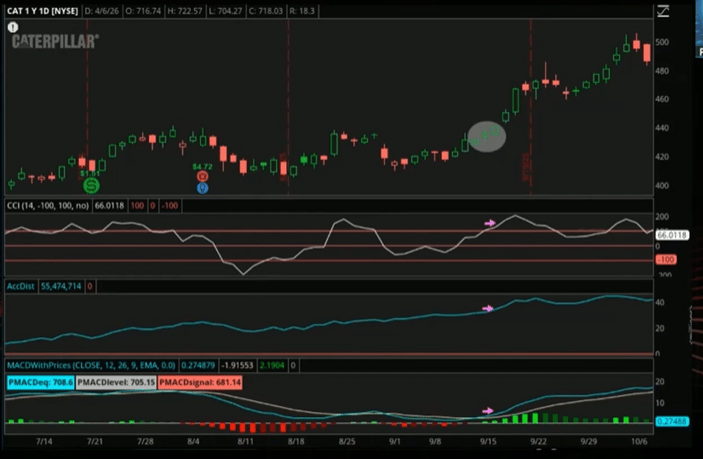Screen dimensions: 703x459
Task: Click the 40 label on the AccDist axis
Action: coord(660,302)
